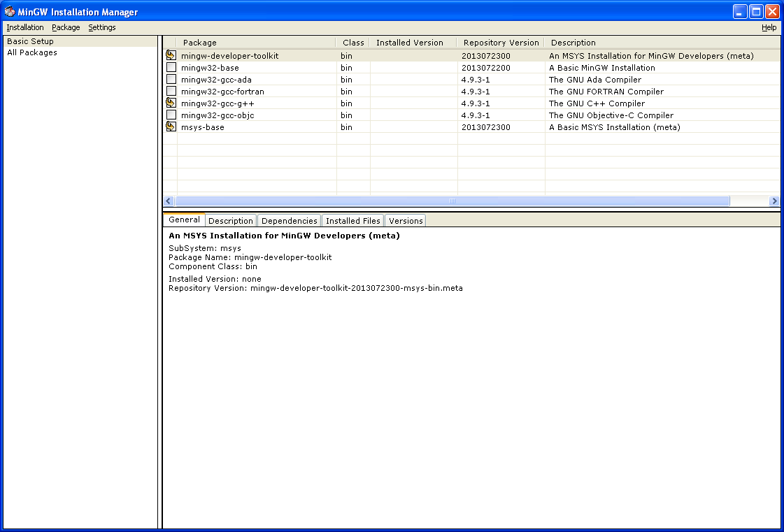The height and width of the screenshot is (532, 784).
Task: Check the mingw32-gcc-fortran package checkbox
Action: (x=171, y=91)
